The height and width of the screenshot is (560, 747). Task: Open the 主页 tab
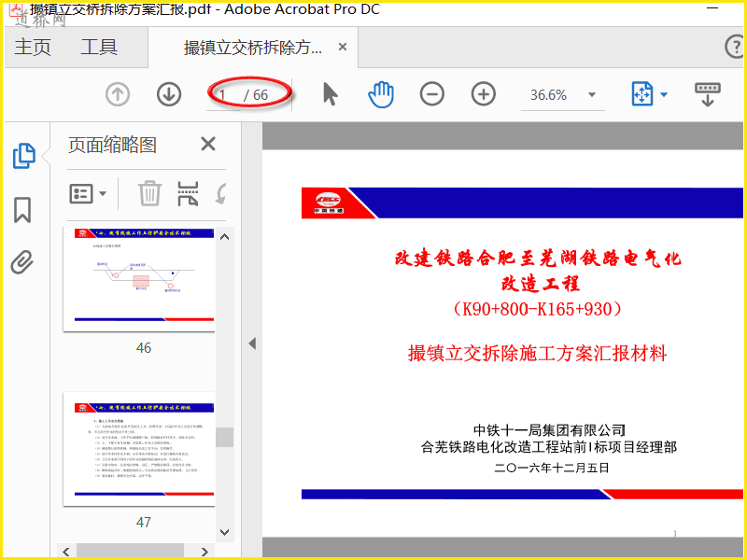(33, 48)
